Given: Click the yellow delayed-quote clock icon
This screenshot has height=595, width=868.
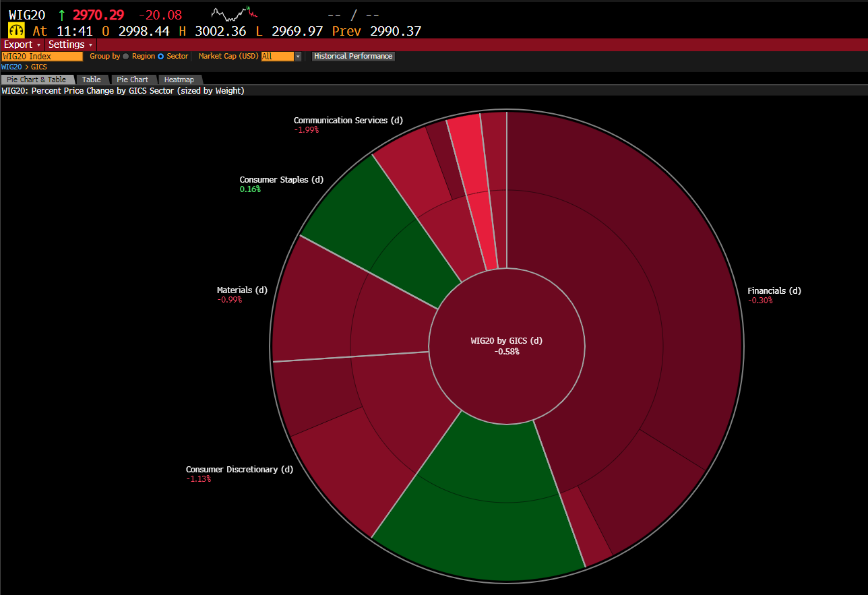Looking at the screenshot, I should point(16,31).
